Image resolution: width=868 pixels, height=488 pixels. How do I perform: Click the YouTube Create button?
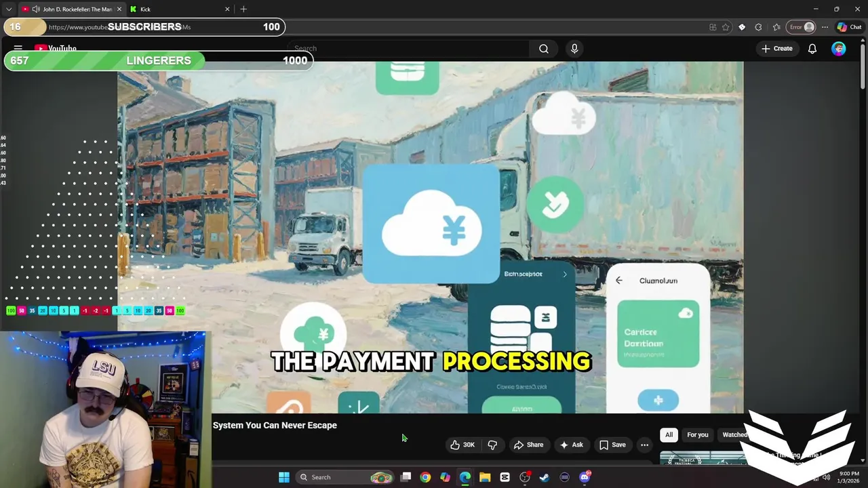776,49
